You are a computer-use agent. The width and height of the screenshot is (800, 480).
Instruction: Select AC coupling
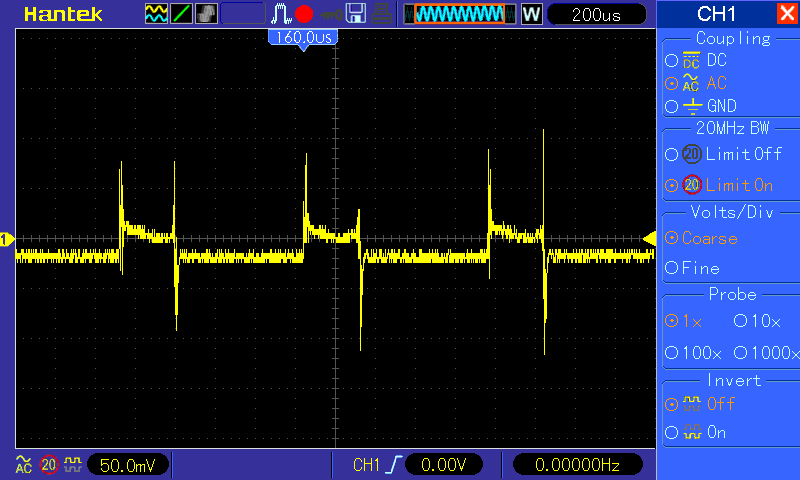pyautogui.click(x=696, y=83)
